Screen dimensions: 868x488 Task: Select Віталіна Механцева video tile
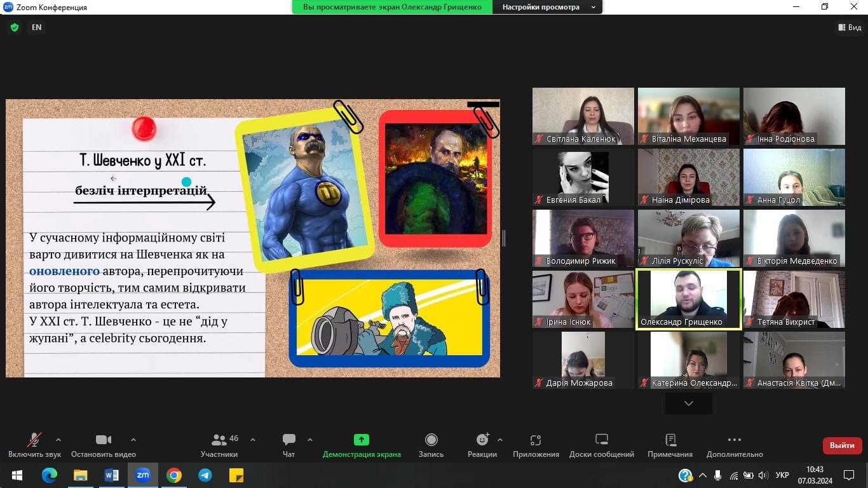tap(689, 116)
